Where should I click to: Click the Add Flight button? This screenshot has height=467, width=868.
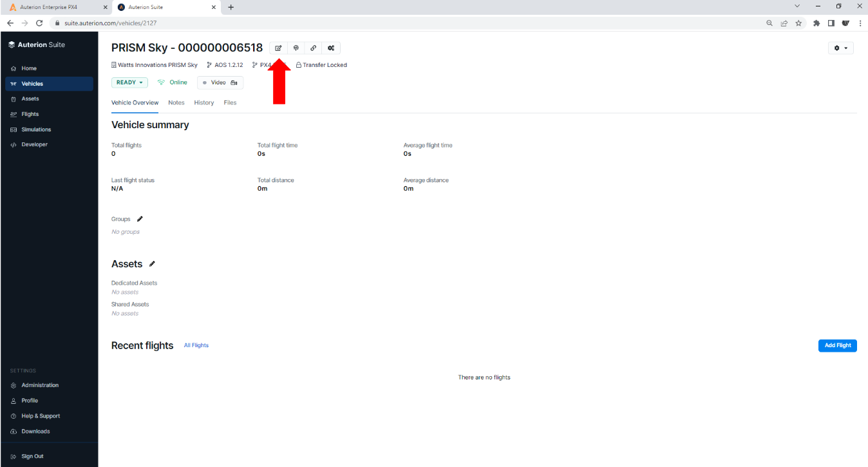pyautogui.click(x=837, y=346)
